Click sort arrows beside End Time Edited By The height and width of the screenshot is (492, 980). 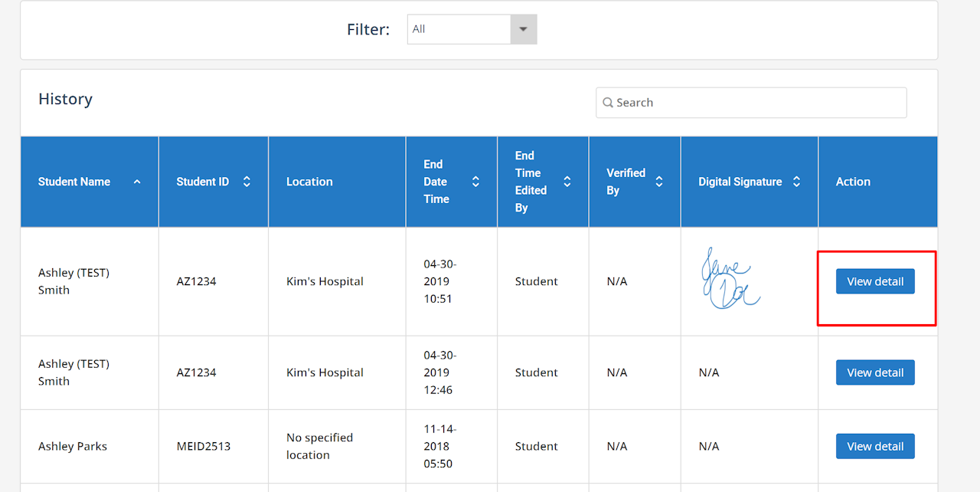(567, 182)
